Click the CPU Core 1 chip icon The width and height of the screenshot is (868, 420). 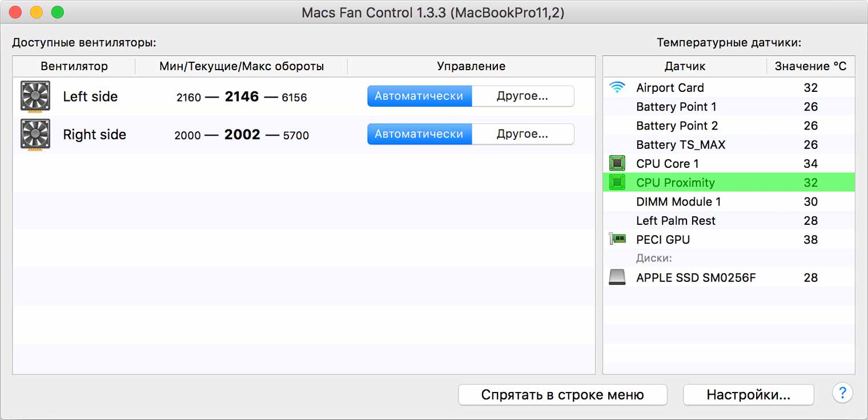click(x=617, y=164)
